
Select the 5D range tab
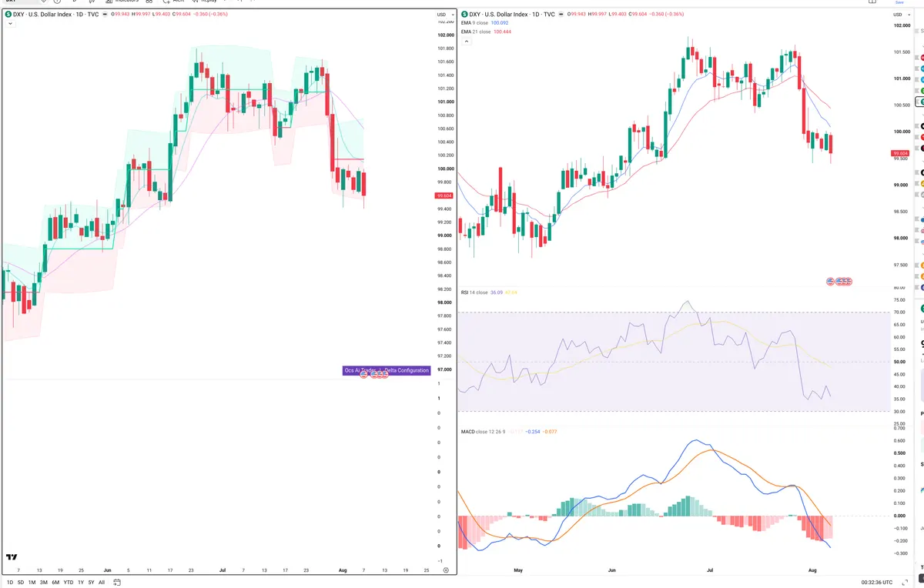(x=20, y=583)
